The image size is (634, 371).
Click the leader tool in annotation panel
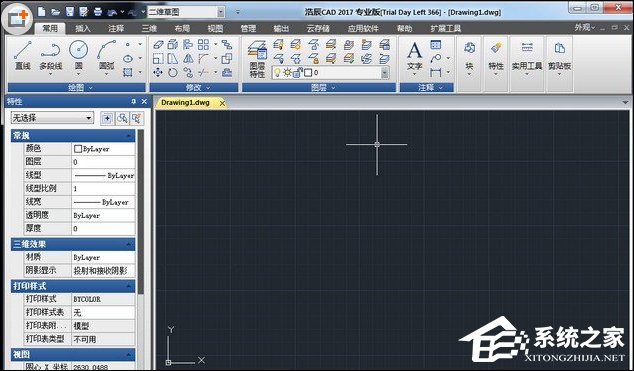click(x=435, y=59)
